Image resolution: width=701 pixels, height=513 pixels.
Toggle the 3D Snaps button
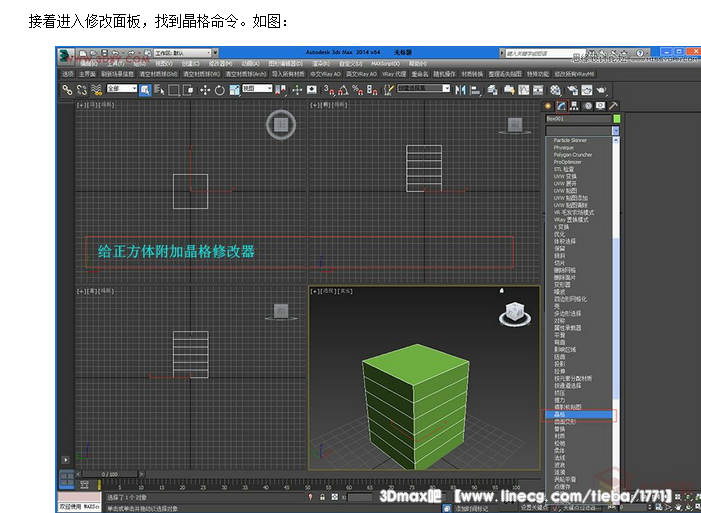[329, 90]
